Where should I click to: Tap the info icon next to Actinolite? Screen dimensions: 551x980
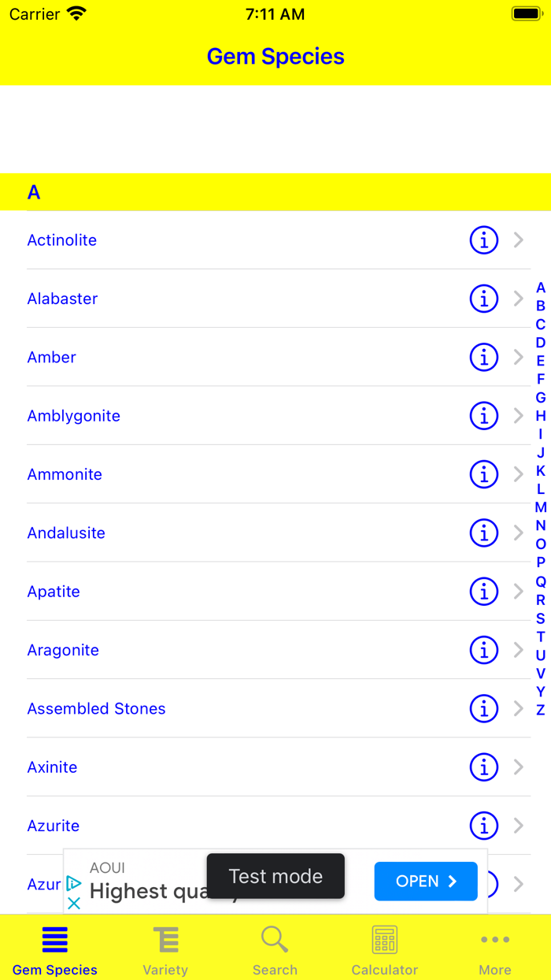[x=484, y=240]
